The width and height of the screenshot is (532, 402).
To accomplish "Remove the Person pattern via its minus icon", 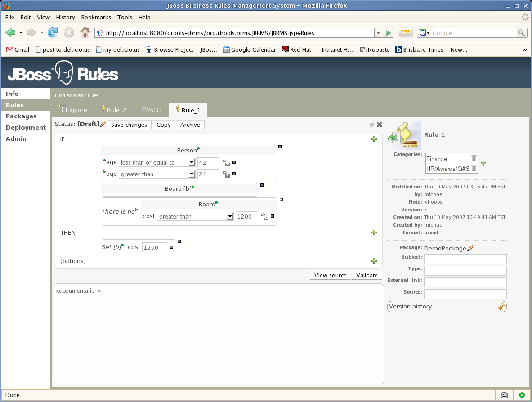I will tap(280, 147).
